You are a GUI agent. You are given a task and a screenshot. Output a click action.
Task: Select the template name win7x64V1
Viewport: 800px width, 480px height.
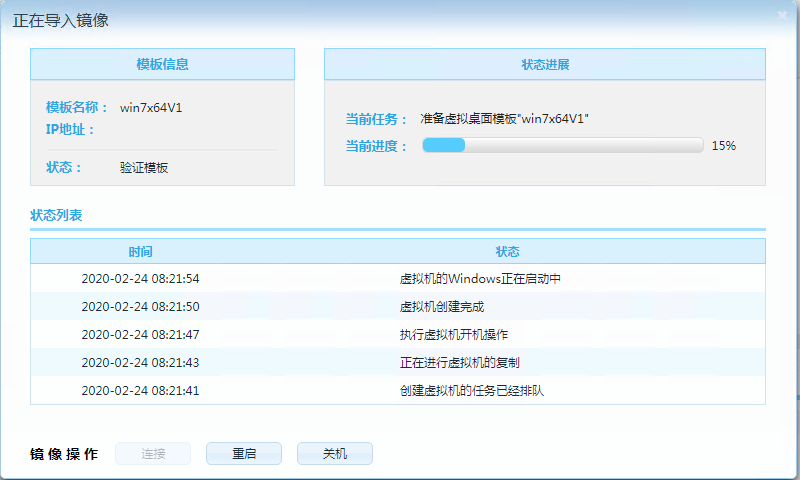151,108
